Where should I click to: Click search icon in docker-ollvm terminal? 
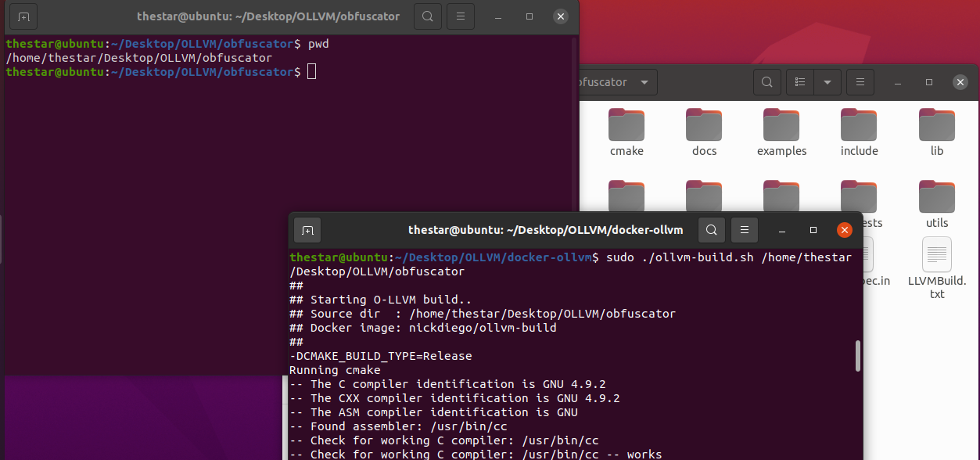pos(711,230)
